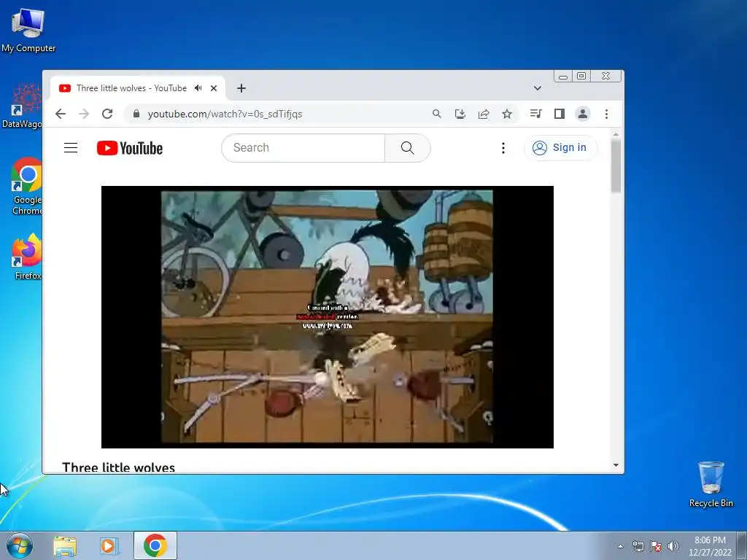
Task: Click the page scrollbar thumb
Action: coord(616,166)
